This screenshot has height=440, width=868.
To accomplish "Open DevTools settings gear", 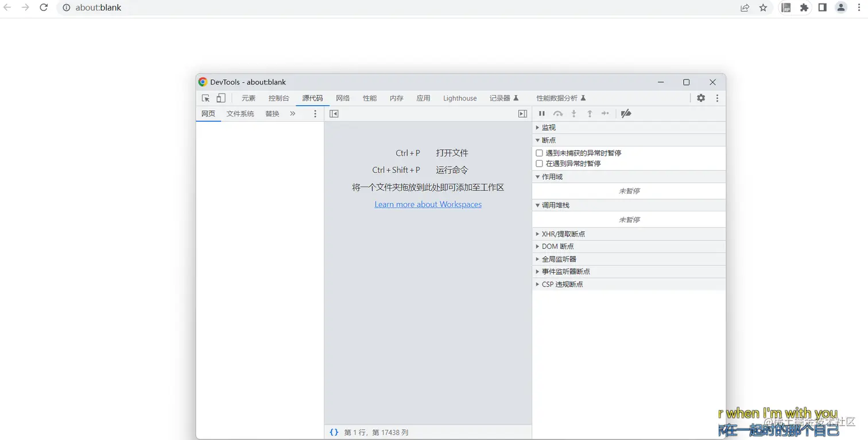I will (701, 98).
